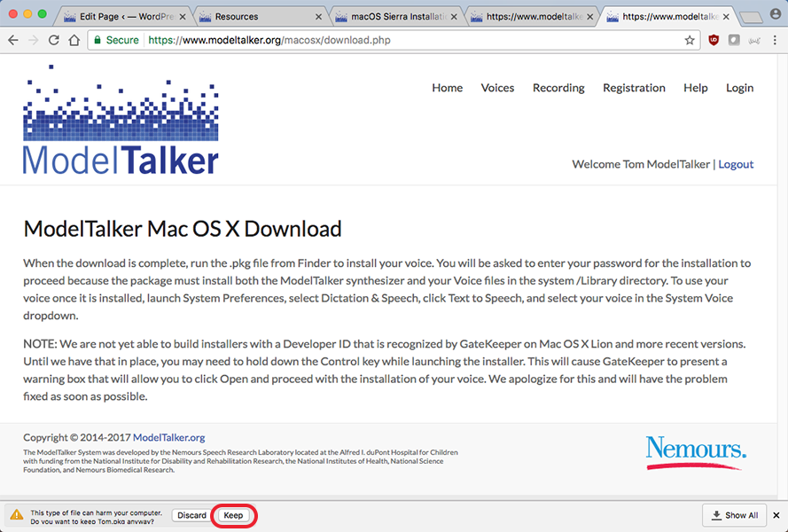Click the browser forward arrow
This screenshot has height=532, width=788.
33,40
